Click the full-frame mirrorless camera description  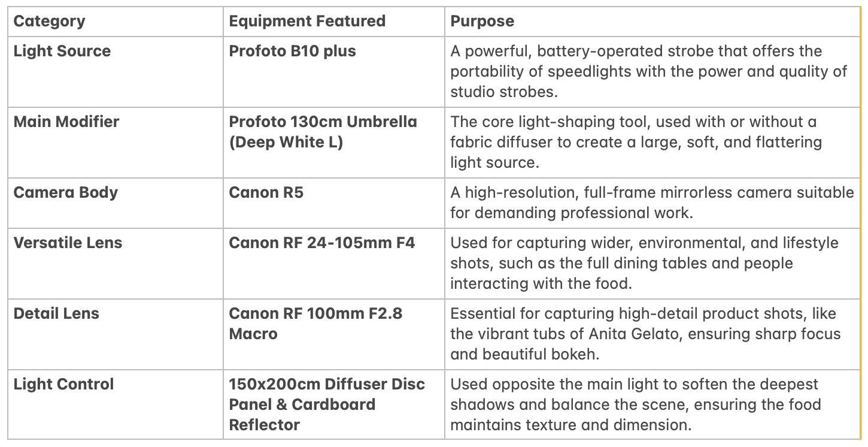(652, 203)
